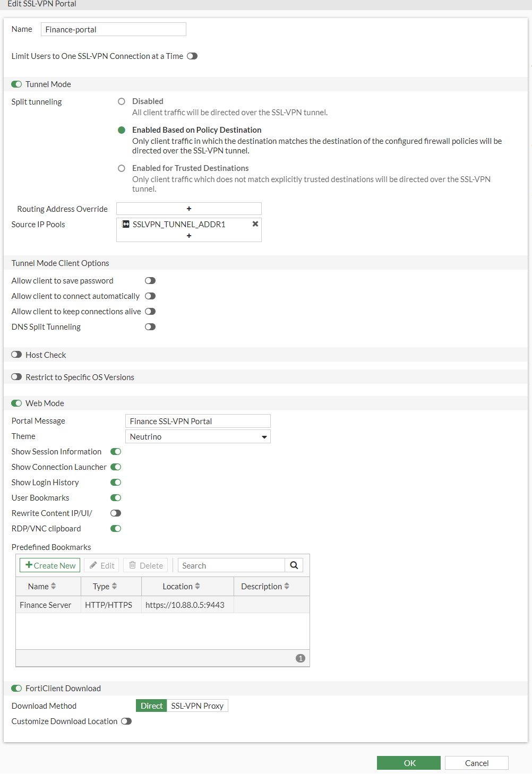Image resolution: width=532 pixels, height=774 pixels.
Task: Add another Source IP Pool entry
Action: (x=189, y=236)
